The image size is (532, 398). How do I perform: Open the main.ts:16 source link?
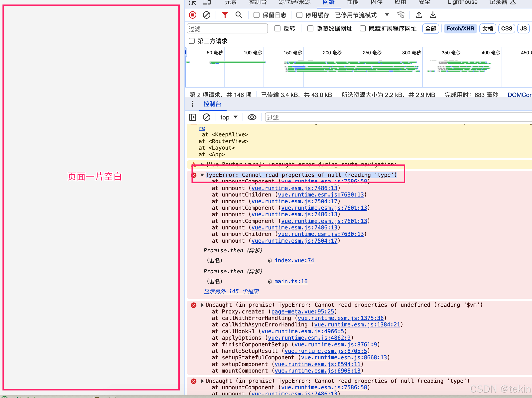tap(291, 281)
